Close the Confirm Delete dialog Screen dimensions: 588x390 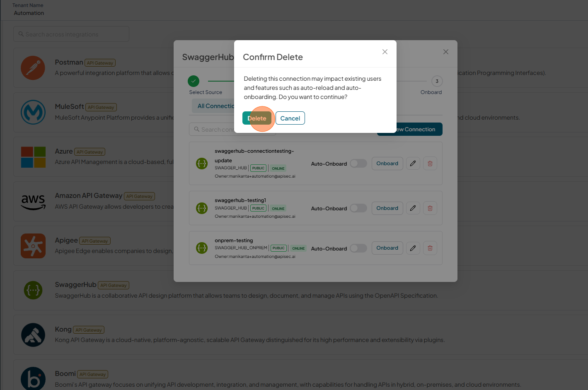click(x=385, y=52)
